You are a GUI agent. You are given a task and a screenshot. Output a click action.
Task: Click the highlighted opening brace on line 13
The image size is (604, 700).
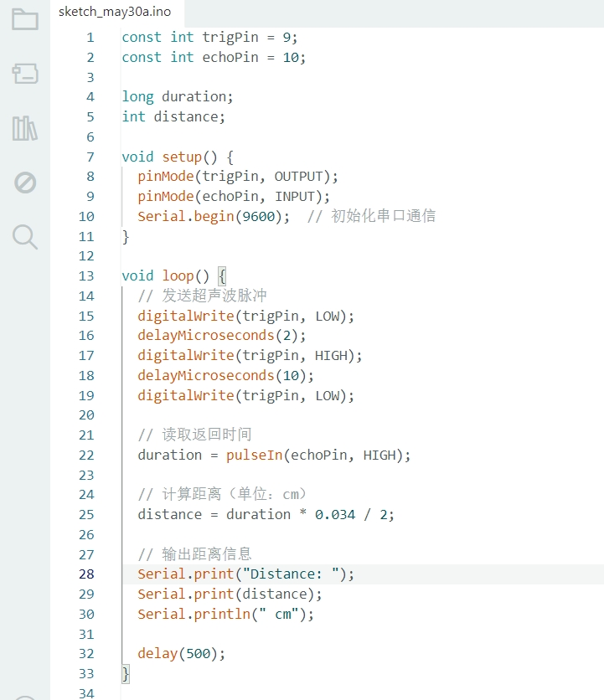pos(222,276)
